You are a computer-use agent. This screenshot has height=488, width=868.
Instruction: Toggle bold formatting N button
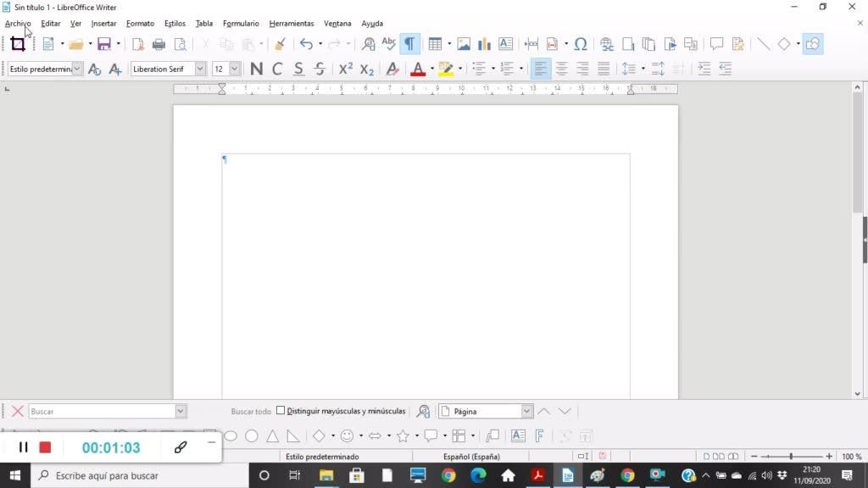click(x=256, y=69)
